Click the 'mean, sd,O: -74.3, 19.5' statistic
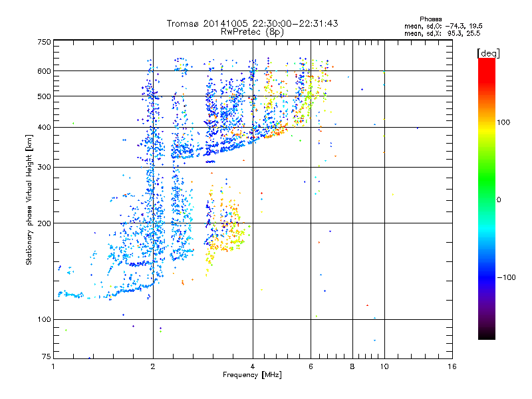 pyautogui.click(x=444, y=26)
